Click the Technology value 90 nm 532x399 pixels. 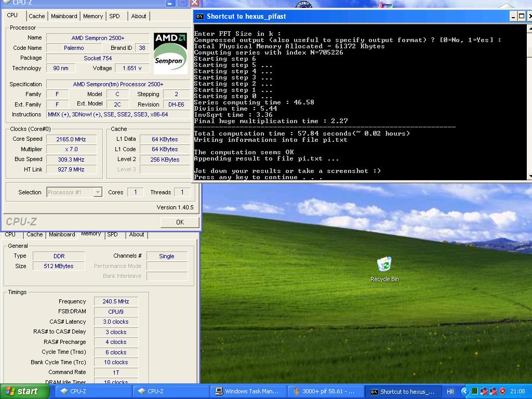61,68
